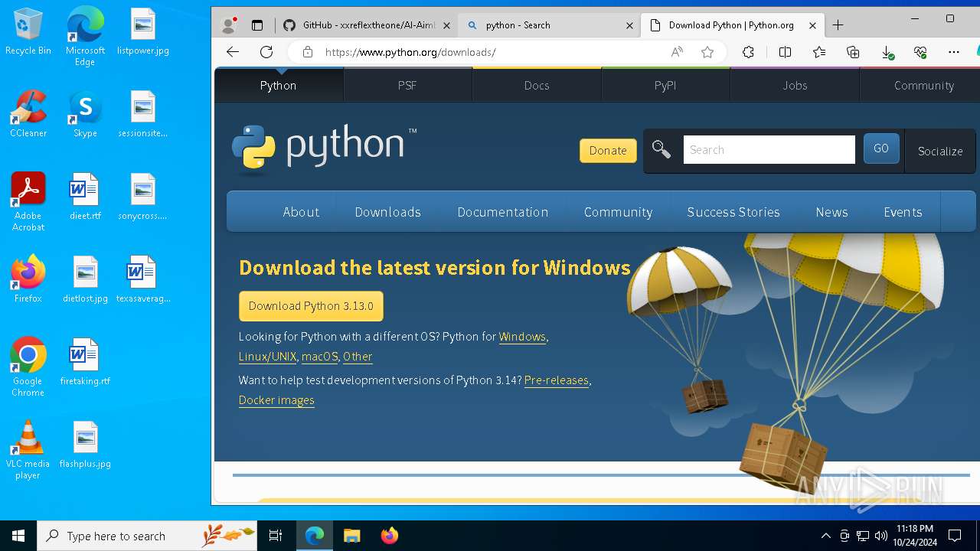Select dieet.rtf document on desktop
Image resolution: width=980 pixels, height=551 pixels.
pos(85,197)
